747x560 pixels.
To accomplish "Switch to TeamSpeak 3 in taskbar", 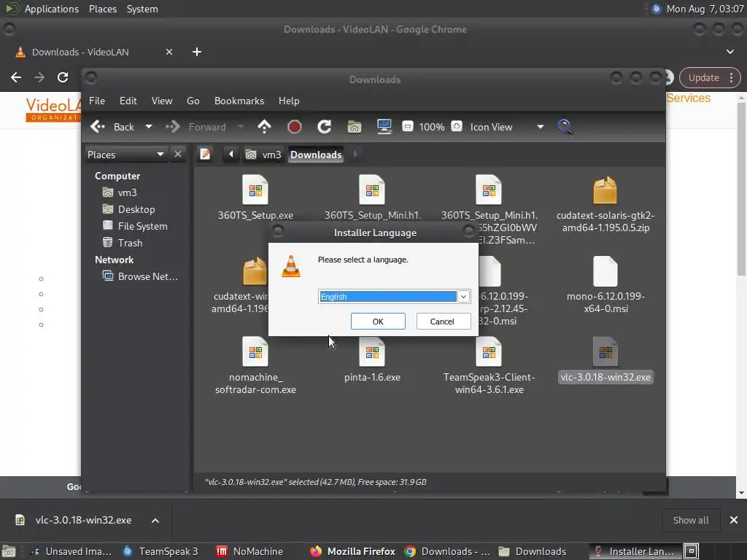I will pos(160,551).
